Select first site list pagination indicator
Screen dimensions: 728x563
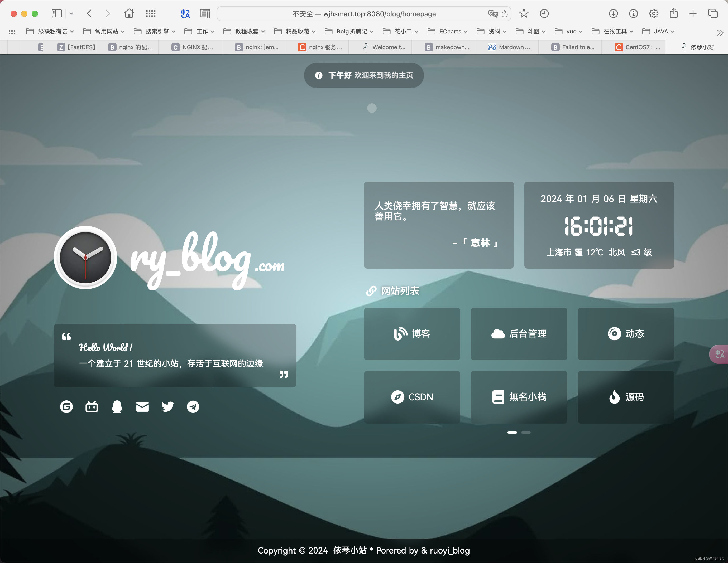click(x=512, y=433)
